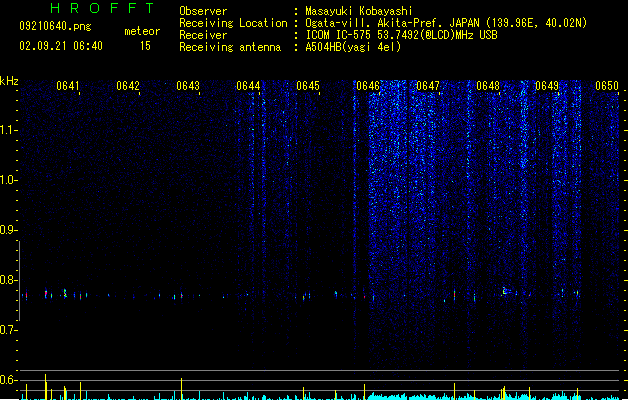Click the 0646 time marker

point(368,86)
